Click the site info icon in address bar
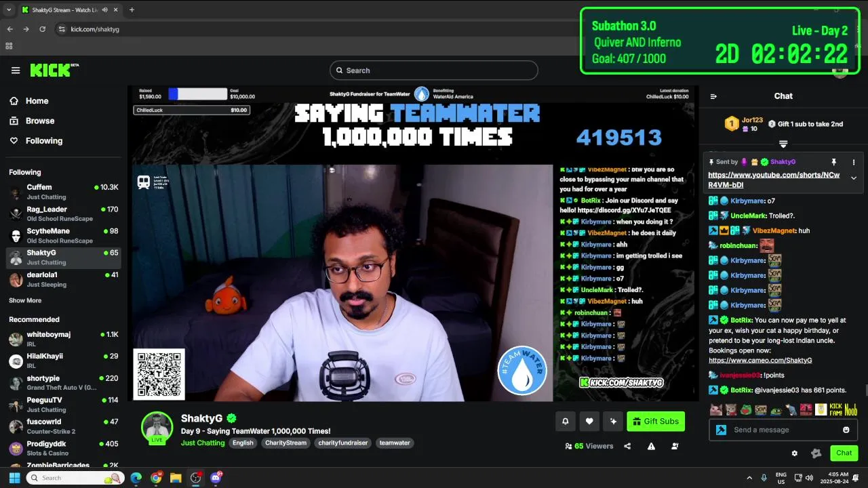 (x=62, y=29)
